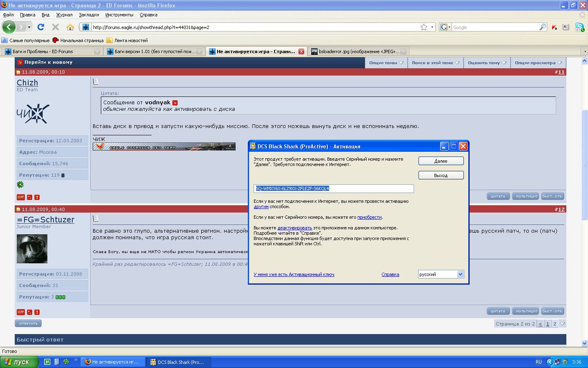This screenshot has height=368, width=588.
Task: Click the RU language indicator in taskbar
Action: [x=539, y=362]
